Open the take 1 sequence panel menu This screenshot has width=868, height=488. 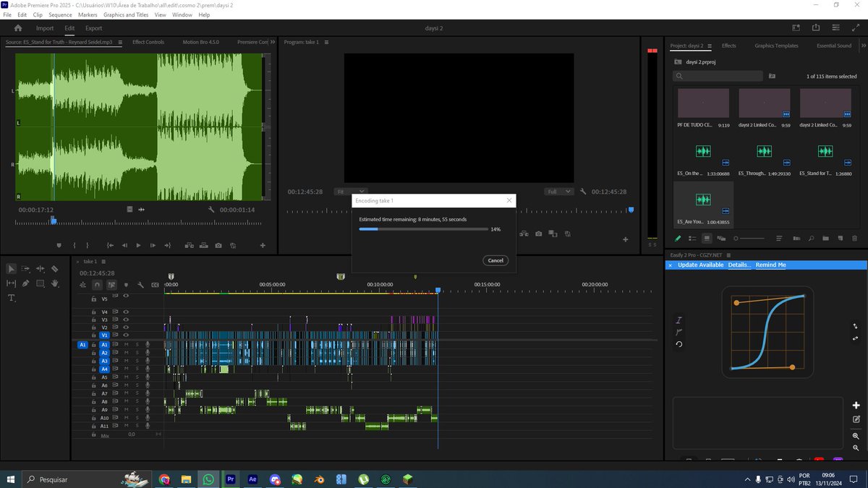click(103, 263)
